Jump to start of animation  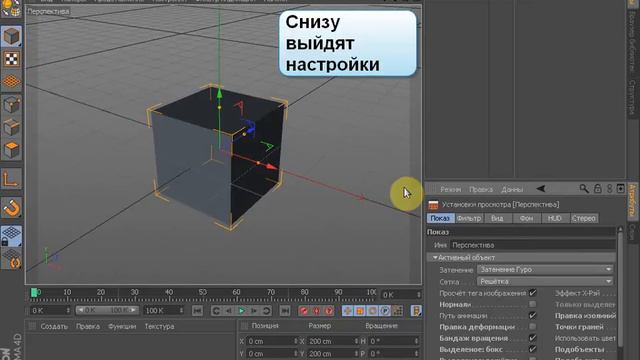pos(198,311)
